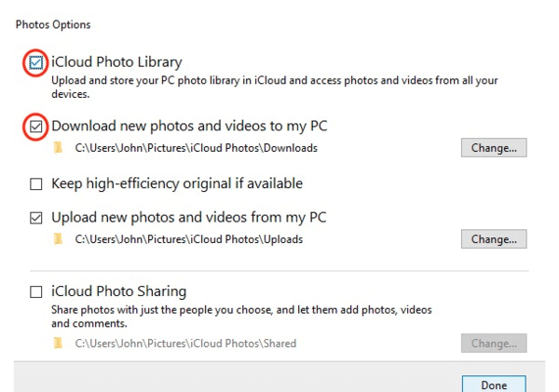Screen dimensions: 559x392
Task: Click the iCloud Photos\Shared path text
Action: [x=185, y=344]
